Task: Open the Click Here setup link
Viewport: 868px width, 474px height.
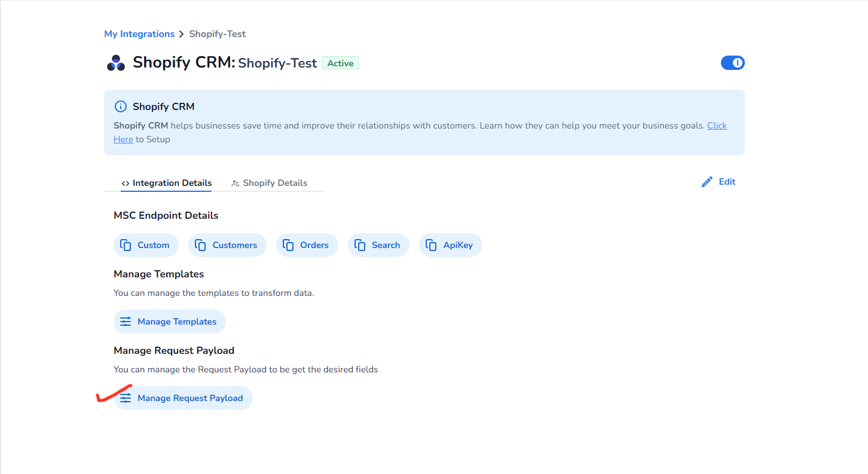Action: pos(717,126)
